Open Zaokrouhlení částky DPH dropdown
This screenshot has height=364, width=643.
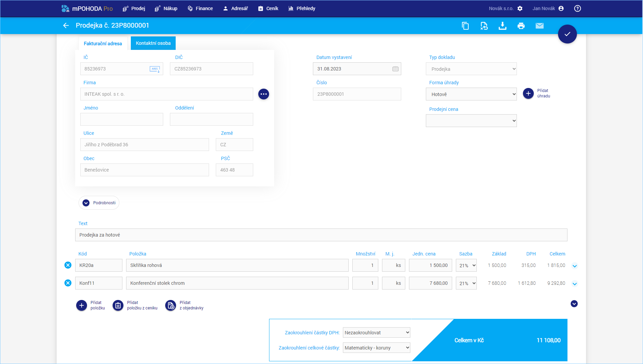376,333
